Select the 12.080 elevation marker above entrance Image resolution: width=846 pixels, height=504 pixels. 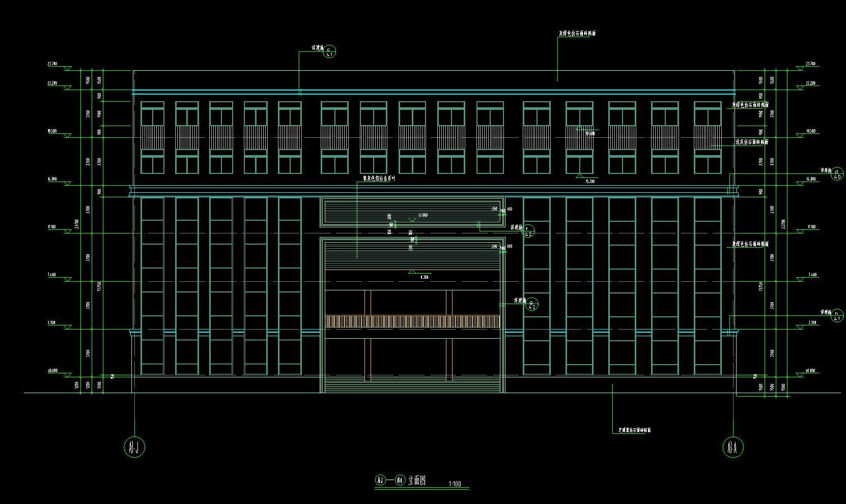(422, 216)
